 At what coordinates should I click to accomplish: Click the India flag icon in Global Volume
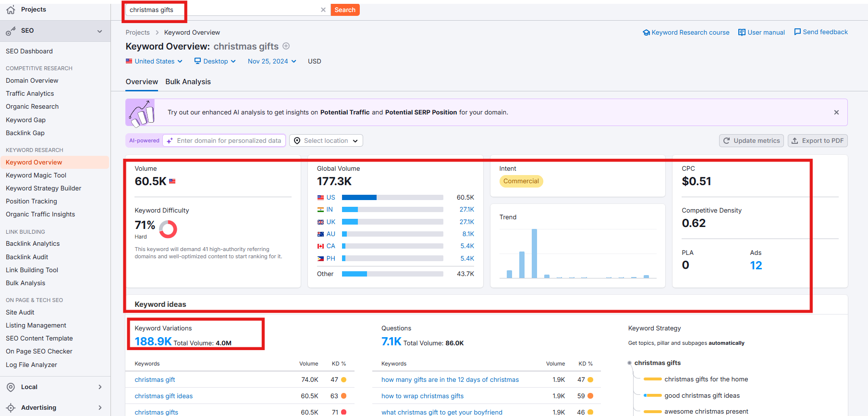click(x=320, y=210)
